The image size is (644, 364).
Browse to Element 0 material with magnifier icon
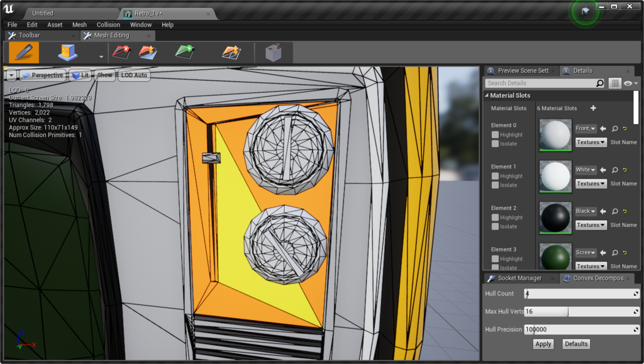614,129
